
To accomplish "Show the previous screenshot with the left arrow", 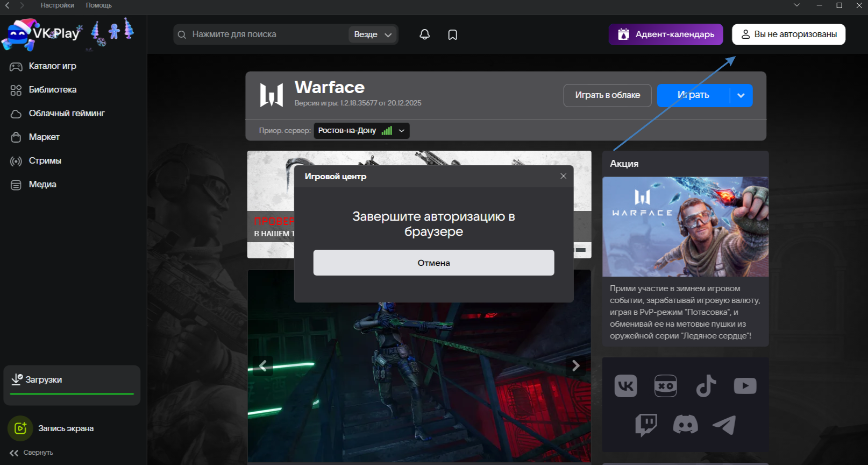I will point(263,366).
